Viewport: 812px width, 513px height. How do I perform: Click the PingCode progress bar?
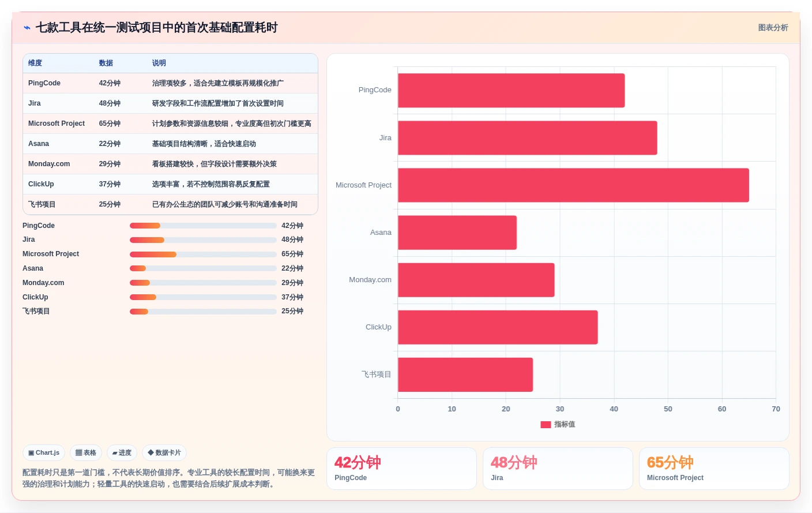click(x=203, y=226)
